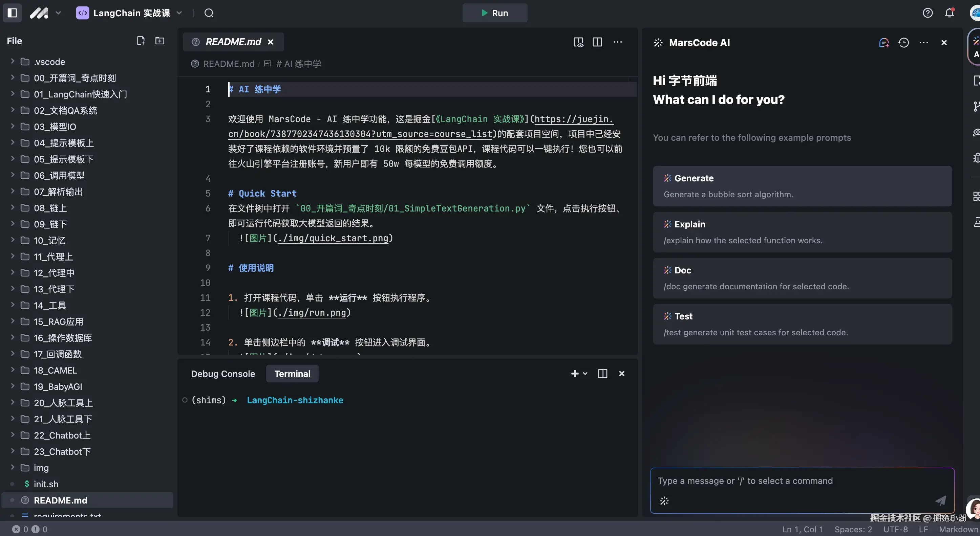Split the terminal panel
Image resolution: width=980 pixels, height=536 pixels.
tap(603, 374)
